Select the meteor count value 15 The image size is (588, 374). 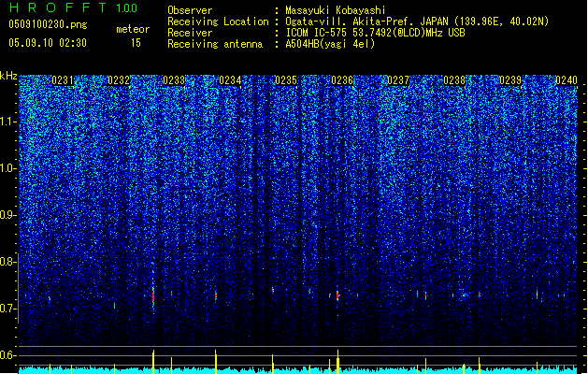(x=136, y=43)
